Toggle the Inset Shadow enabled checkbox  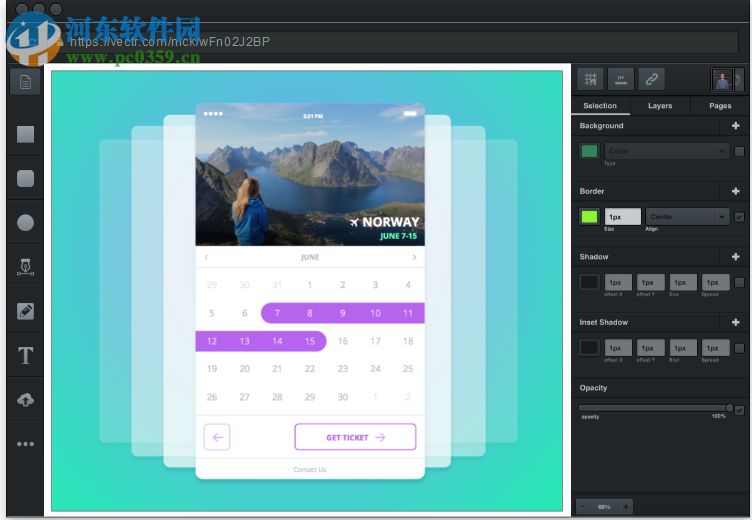coord(739,348)
